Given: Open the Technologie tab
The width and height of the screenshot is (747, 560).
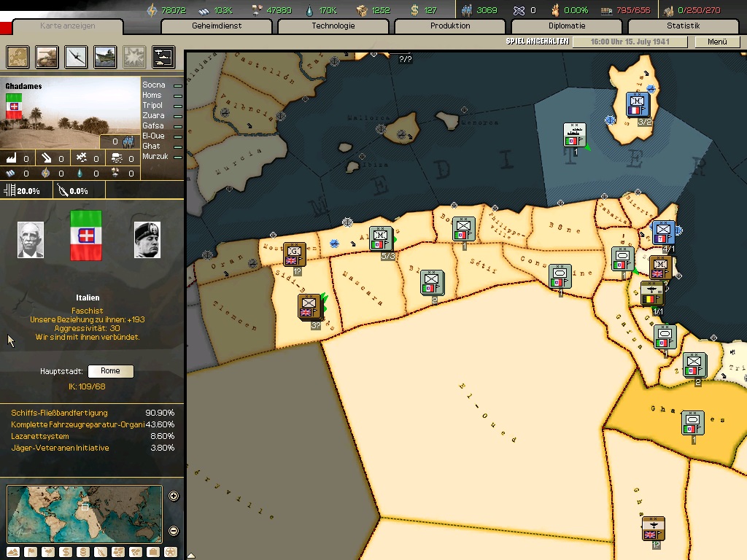Looking at the screenshot, I should click(x=333, y=26).
